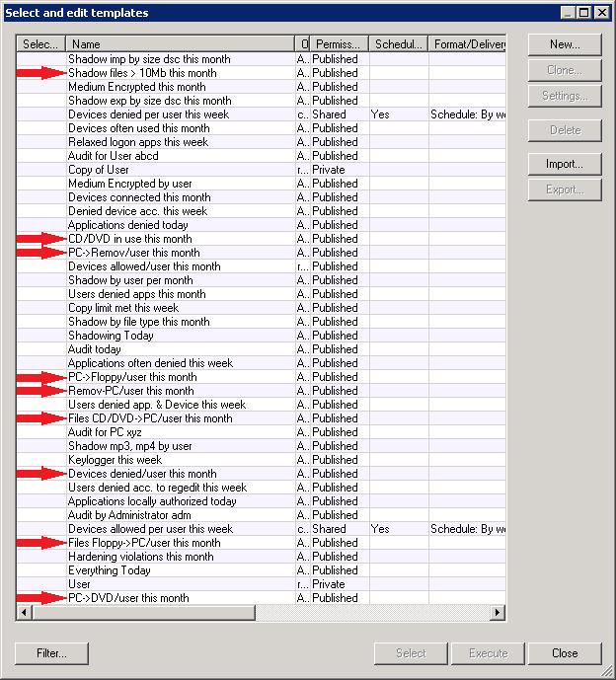Select 'Audit by Administrator adm' row
Viewport: 616px width, 680px height.
tap(262, 515)
